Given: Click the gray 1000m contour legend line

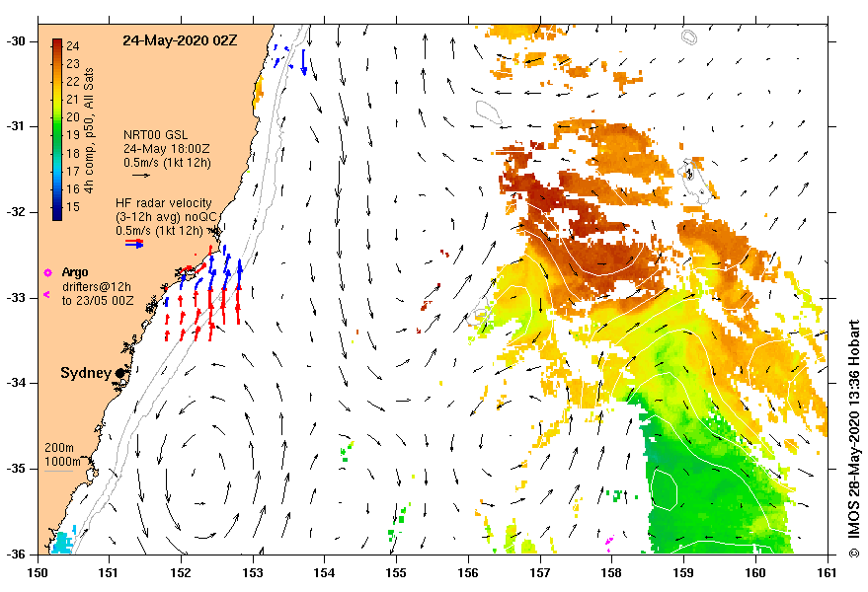Looking at the screenshot, I should tap(58, 472).
